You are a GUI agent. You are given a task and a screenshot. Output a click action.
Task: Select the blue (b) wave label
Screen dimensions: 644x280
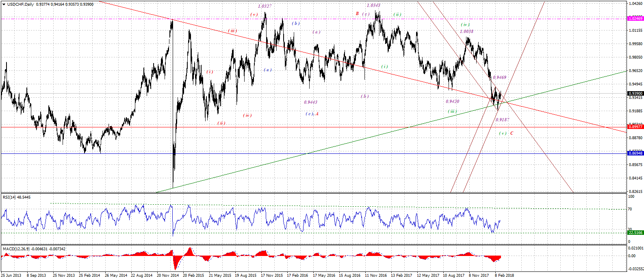click(x=296, y=24)
